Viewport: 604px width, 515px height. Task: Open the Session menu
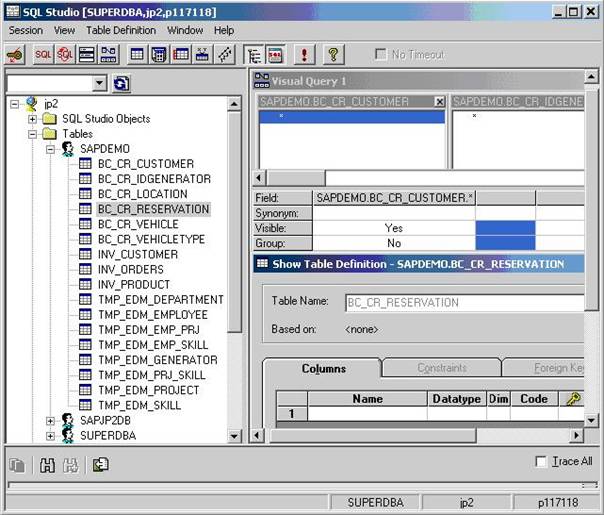(26, 30)
